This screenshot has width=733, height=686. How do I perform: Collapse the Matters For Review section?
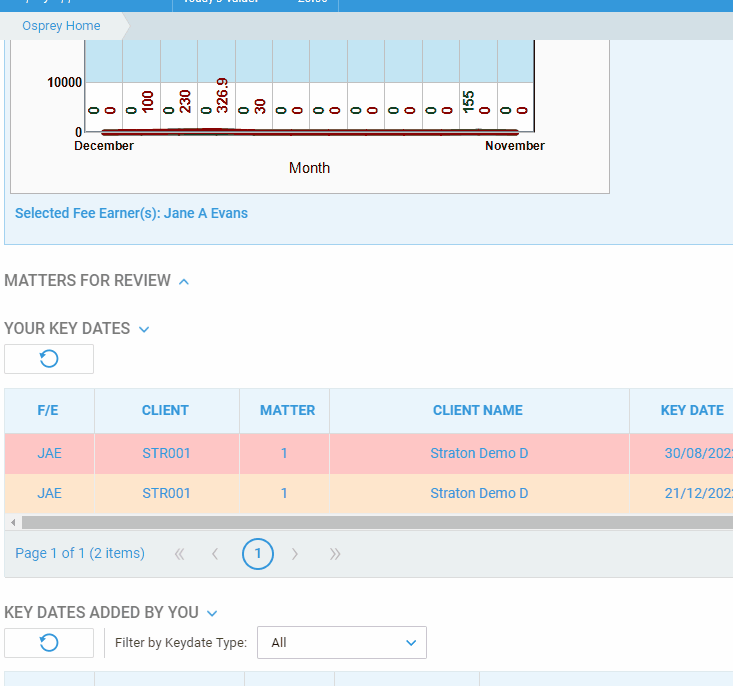(184, 282)
